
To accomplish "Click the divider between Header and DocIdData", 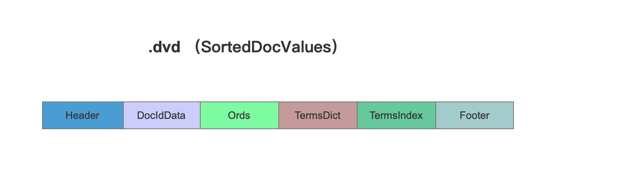I will coord(123,115).
